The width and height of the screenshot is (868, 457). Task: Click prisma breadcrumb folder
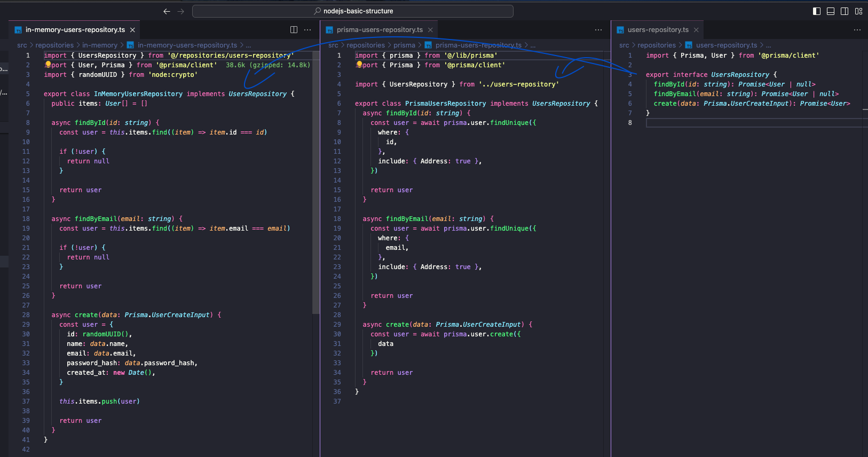pos(404,45)
